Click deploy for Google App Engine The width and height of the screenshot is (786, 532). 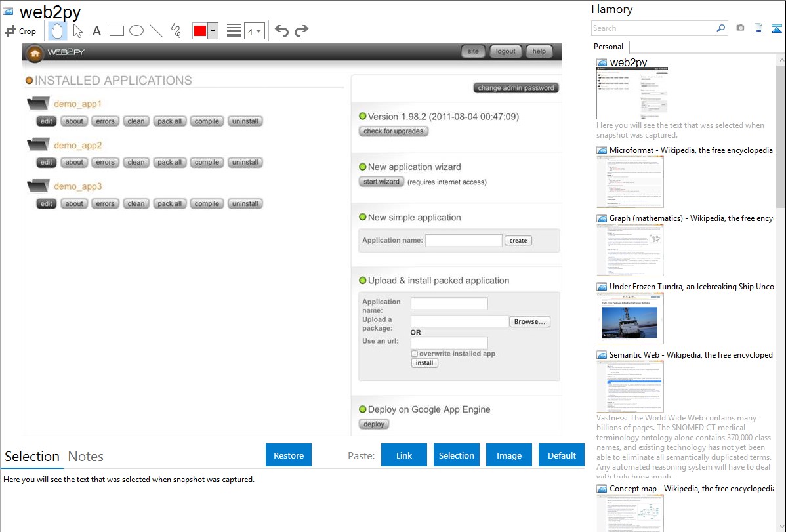point(374,424)
